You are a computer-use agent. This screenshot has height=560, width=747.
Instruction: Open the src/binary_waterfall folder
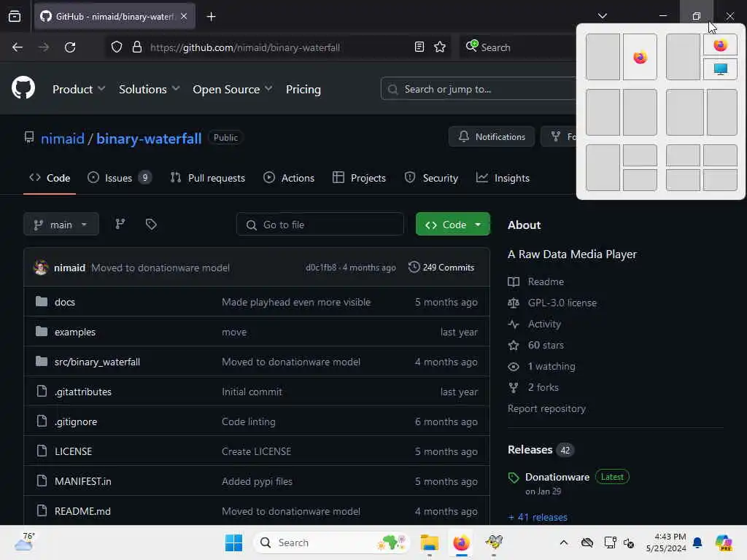[x=97, y=362]
